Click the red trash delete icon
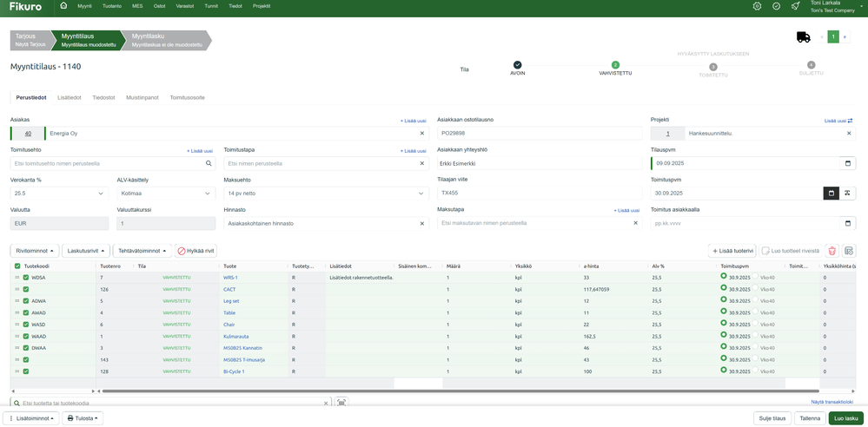 [x=832, y=251]
